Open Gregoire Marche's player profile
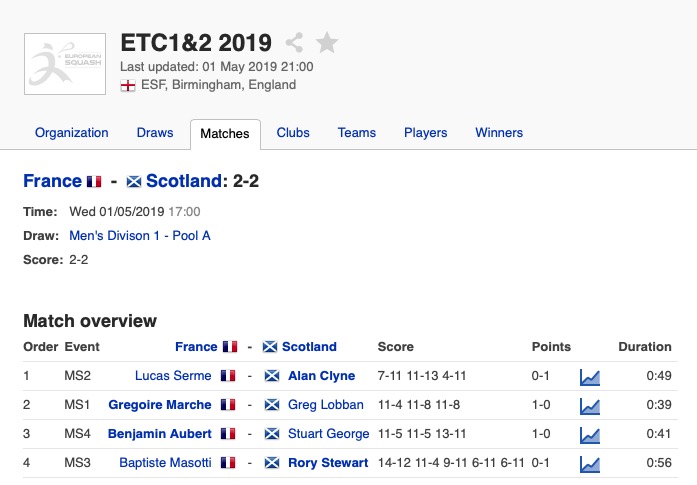This screenshot has width=697, height=485. pyautogui.click(x=160, y=405)
